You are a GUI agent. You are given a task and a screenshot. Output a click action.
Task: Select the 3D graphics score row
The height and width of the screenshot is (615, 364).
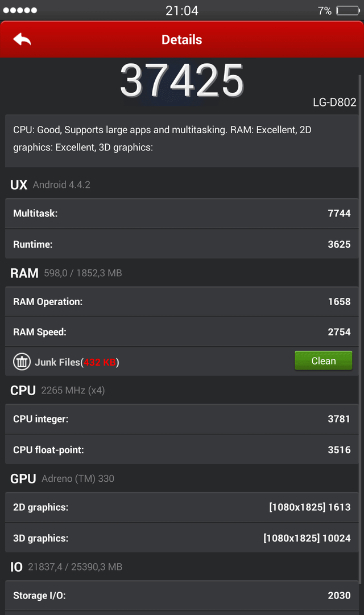click(x=182, y=538)
